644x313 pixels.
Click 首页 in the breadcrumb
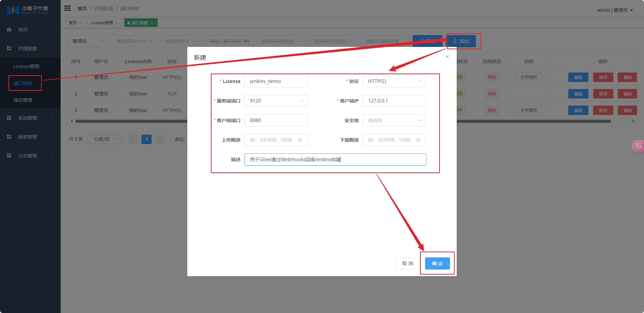[82, 8]
